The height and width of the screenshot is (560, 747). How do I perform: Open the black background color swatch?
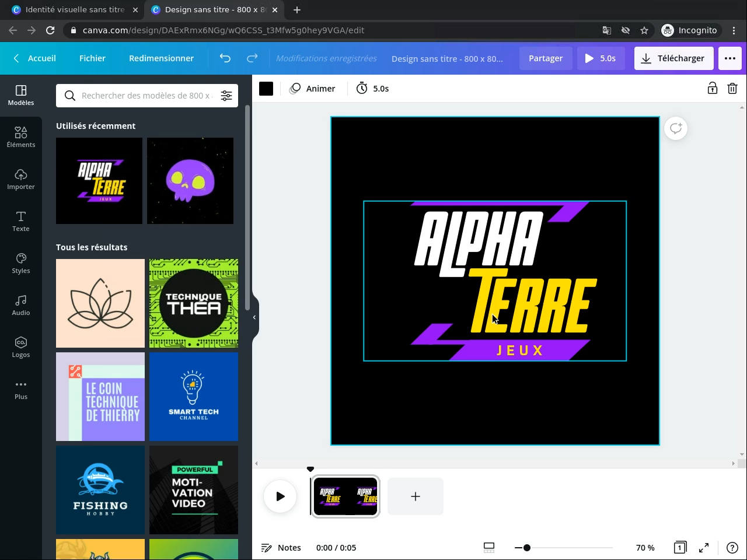tap(266, 89)
